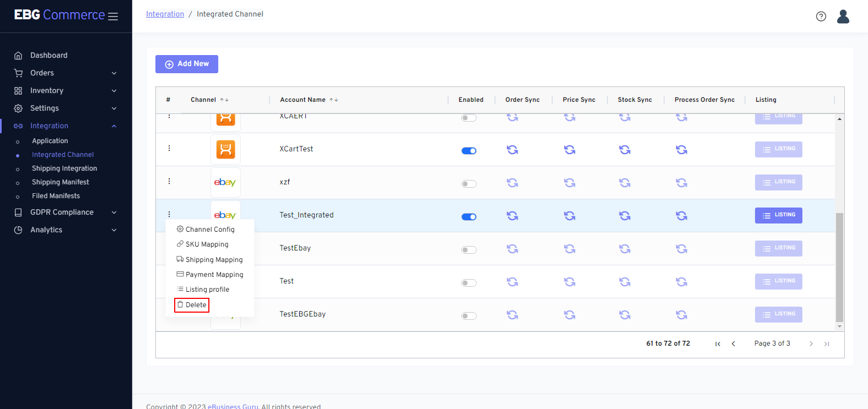Select Delete from the context menu
Image resolution: width=868 pixels, height=409 pixels.
tap(192, 305)
